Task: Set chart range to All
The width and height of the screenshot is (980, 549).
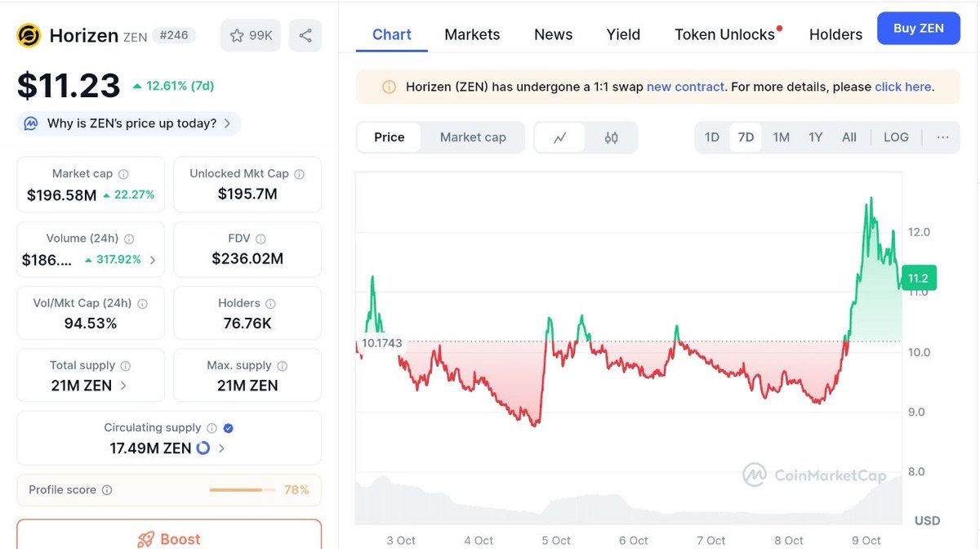Action: click(x=849, y=137)
